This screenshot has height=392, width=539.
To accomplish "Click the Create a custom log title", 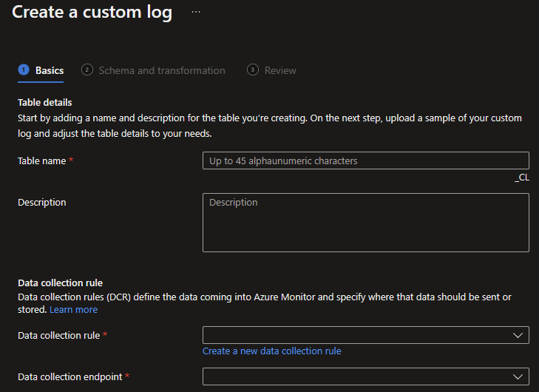I will click(x=92, y=13).
